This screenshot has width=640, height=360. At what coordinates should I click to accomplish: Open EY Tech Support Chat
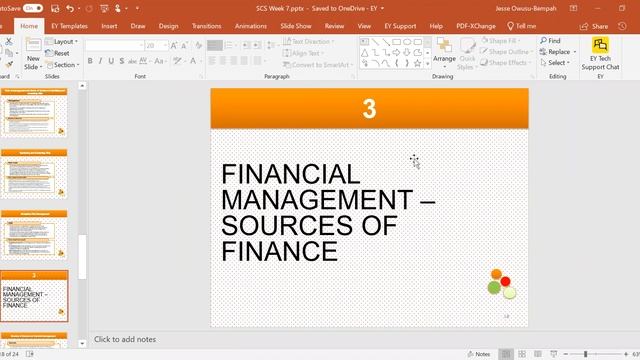(600, 54)
